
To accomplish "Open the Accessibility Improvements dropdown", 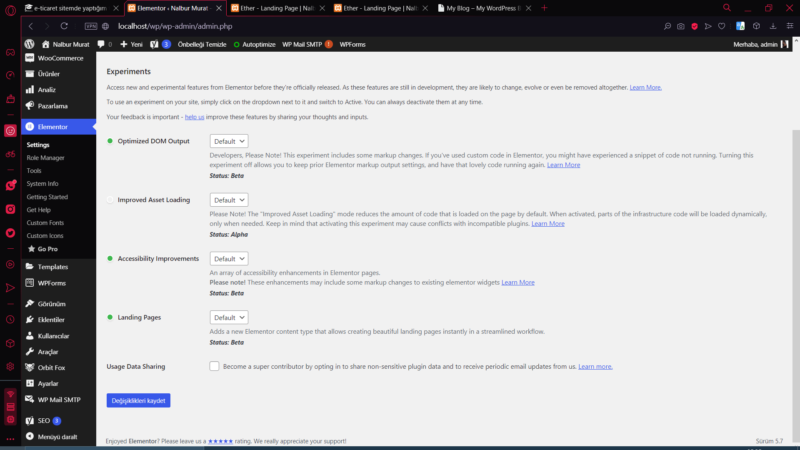I will click(229, 258).
